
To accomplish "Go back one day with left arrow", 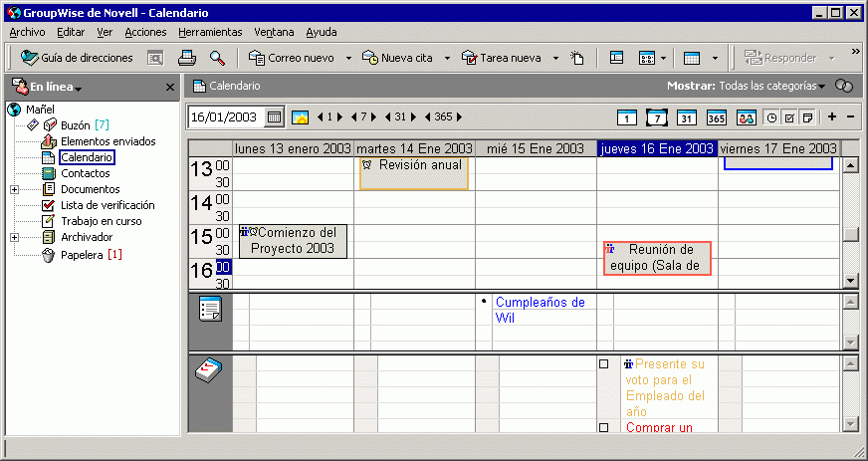I will pos(320,116).
